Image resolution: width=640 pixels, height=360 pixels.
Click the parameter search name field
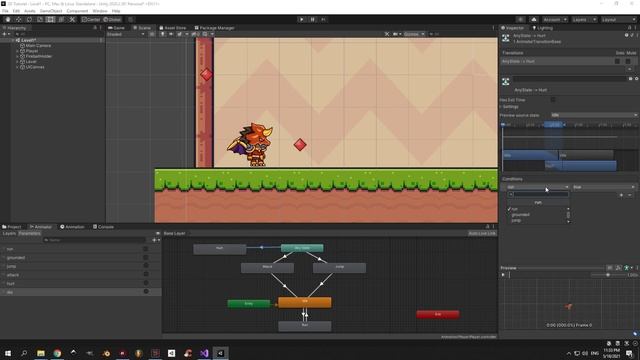(x=94, y=240)
